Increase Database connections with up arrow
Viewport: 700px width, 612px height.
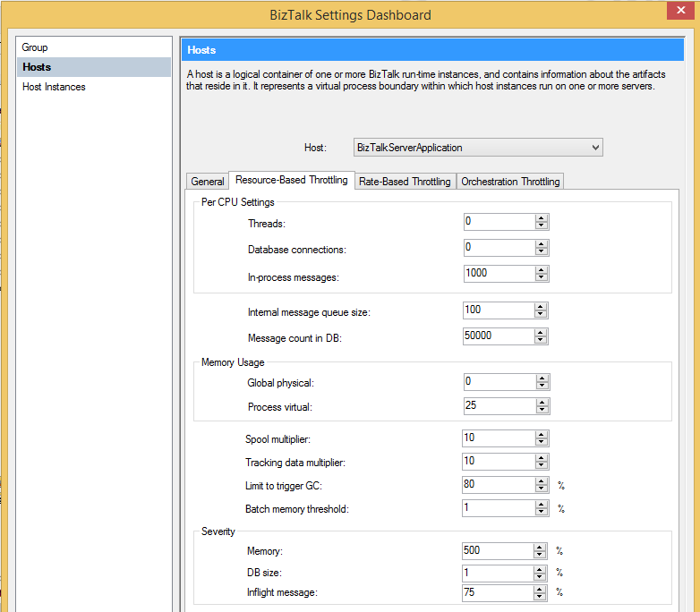point(542,243)
